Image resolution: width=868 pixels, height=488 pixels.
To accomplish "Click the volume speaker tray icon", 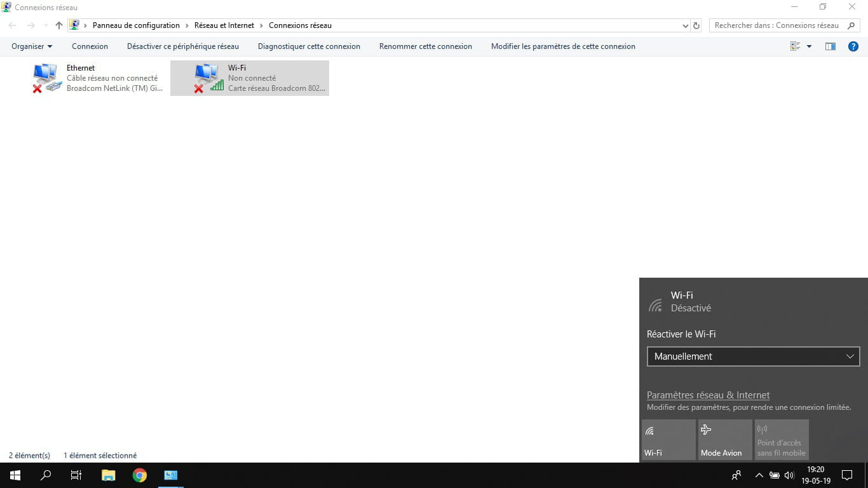I will (x=789, y=475).
